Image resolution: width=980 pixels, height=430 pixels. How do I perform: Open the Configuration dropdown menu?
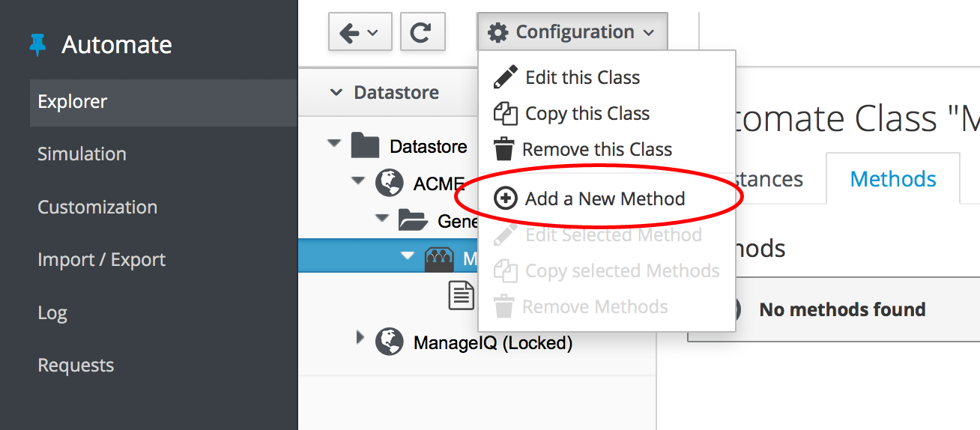[x=571, y=32]
